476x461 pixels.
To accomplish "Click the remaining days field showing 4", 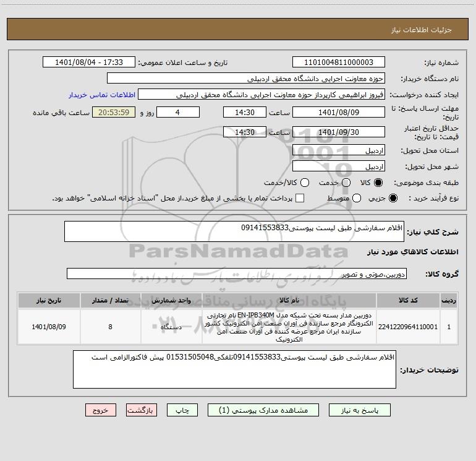I will click(178, 112).
